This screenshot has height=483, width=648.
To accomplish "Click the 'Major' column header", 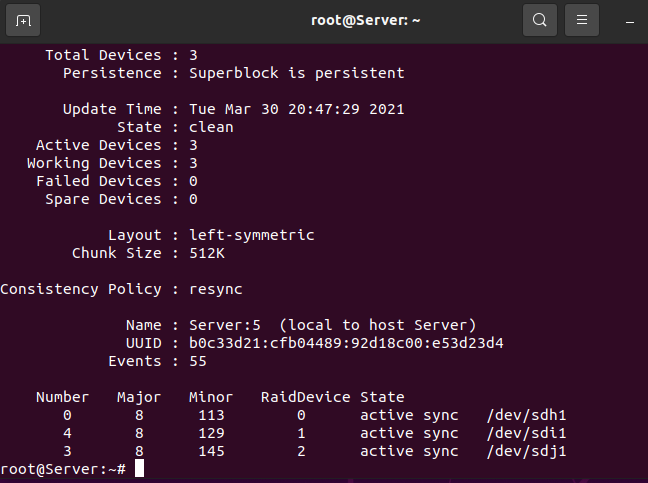I will [139, 397].
